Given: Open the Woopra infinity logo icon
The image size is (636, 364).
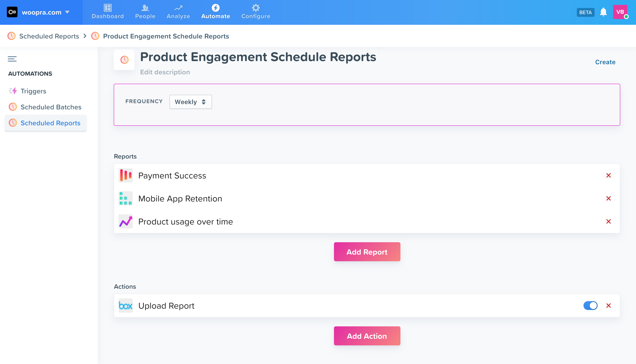Looking at the screenshot, I should coord(12,12).
